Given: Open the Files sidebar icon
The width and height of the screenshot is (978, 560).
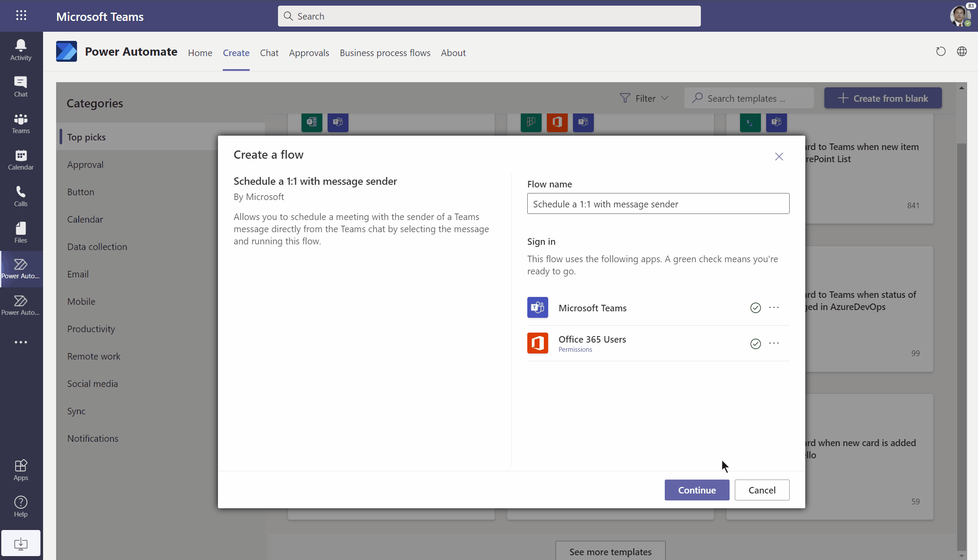Looking at the screenshot, I should (x=21, y=232).
